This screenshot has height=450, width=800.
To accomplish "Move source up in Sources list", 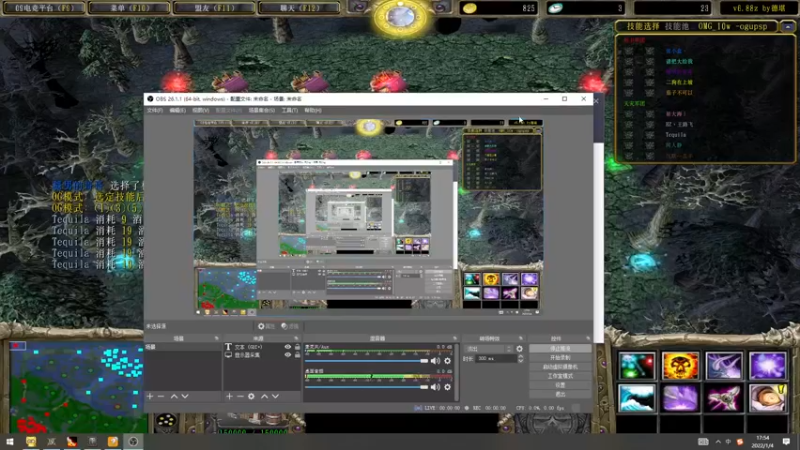I will tap(264, 396).
